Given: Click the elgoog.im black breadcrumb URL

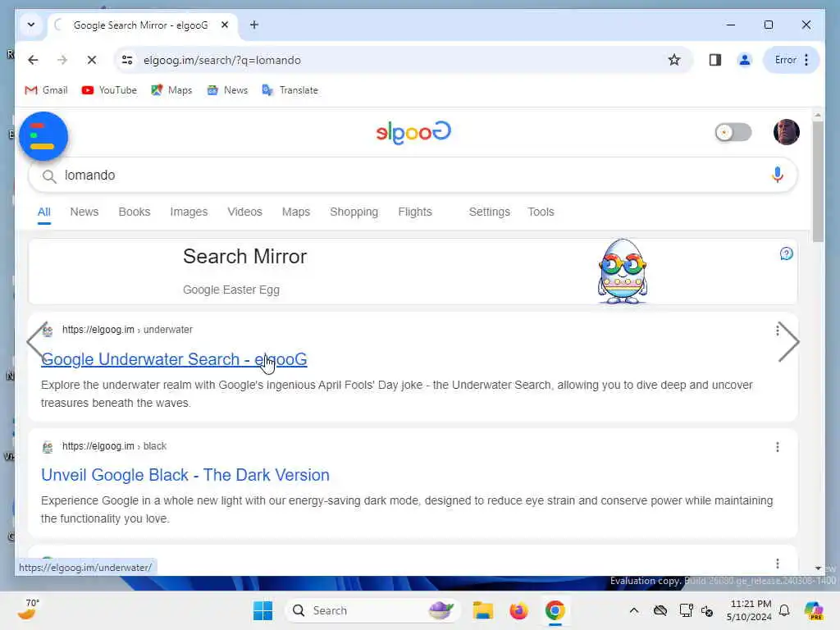Looking at the screenshot, I should click(x=114, y=446).
